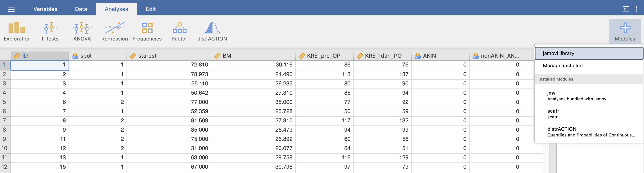Open the Regression analyses menu
This screenshot has width=644, height=173.
114,31
